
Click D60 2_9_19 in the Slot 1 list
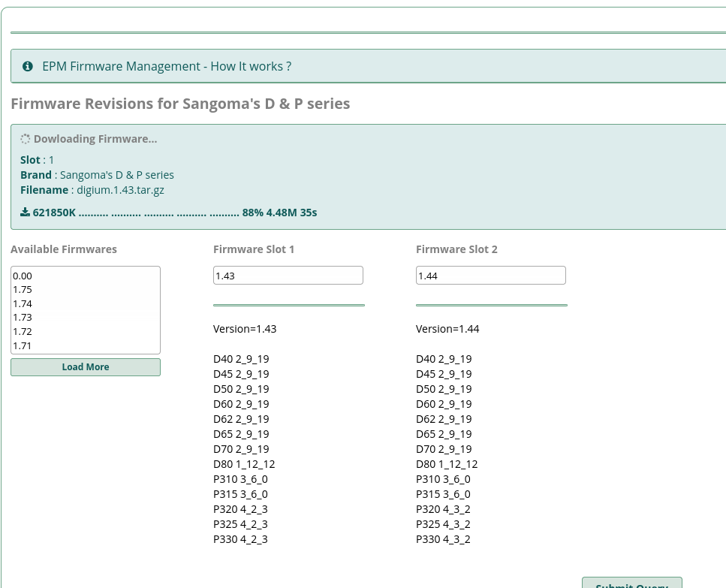241,404
